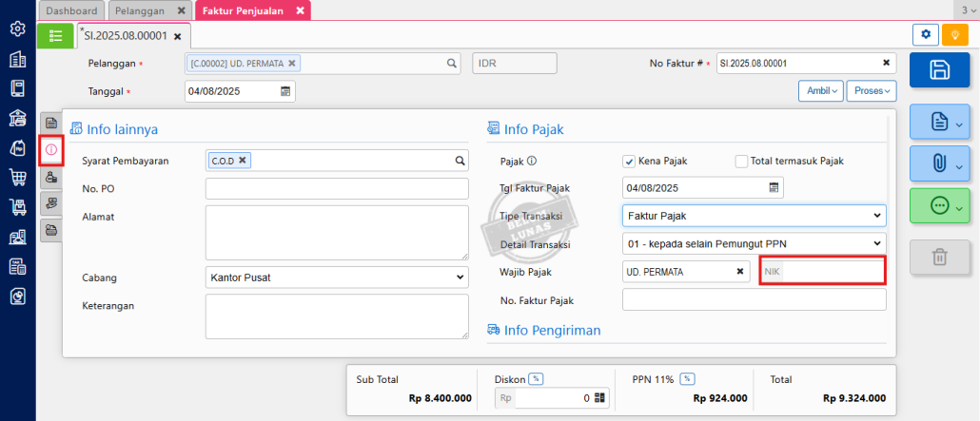Toggle the Diskon percent switch
Screen dimensions: 980x421
(x=536, y=379)
